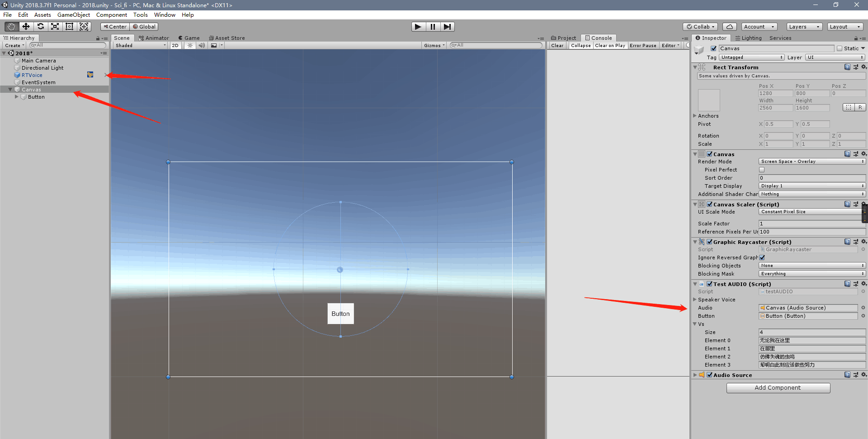Click Clear in the Console toolbar

point(557,45)
